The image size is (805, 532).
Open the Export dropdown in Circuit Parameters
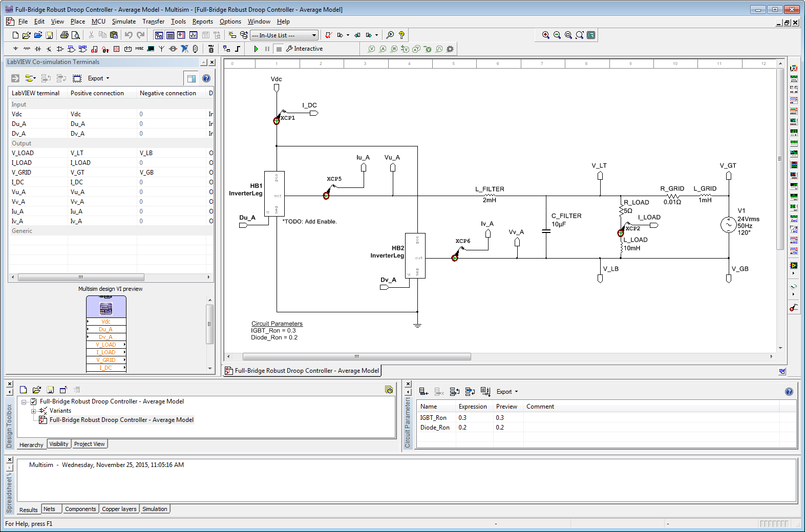pyautogui.click(x=507, y=392)
